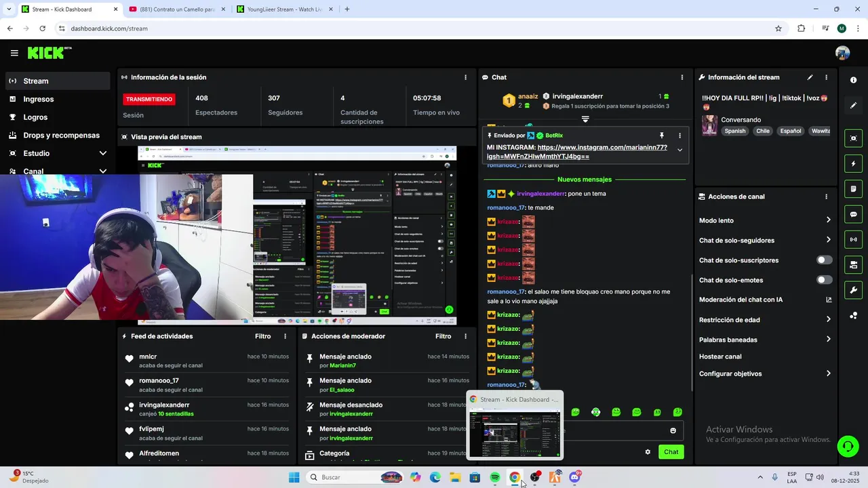Click the Spanish stream tag
Viewport: 868px width, 488px height.
point(734,131)
